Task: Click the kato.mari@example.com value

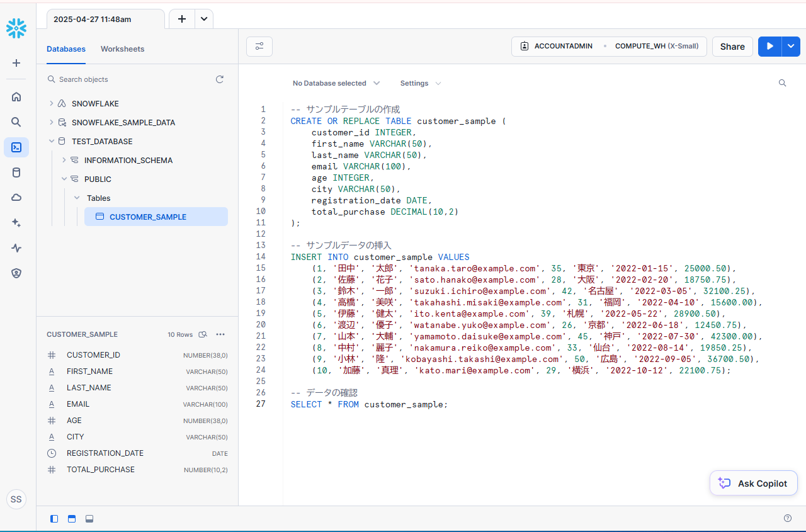Action: point(475,370)
